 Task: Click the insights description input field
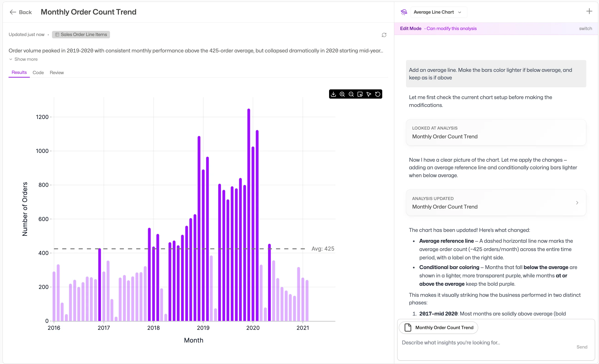[484, 343]
